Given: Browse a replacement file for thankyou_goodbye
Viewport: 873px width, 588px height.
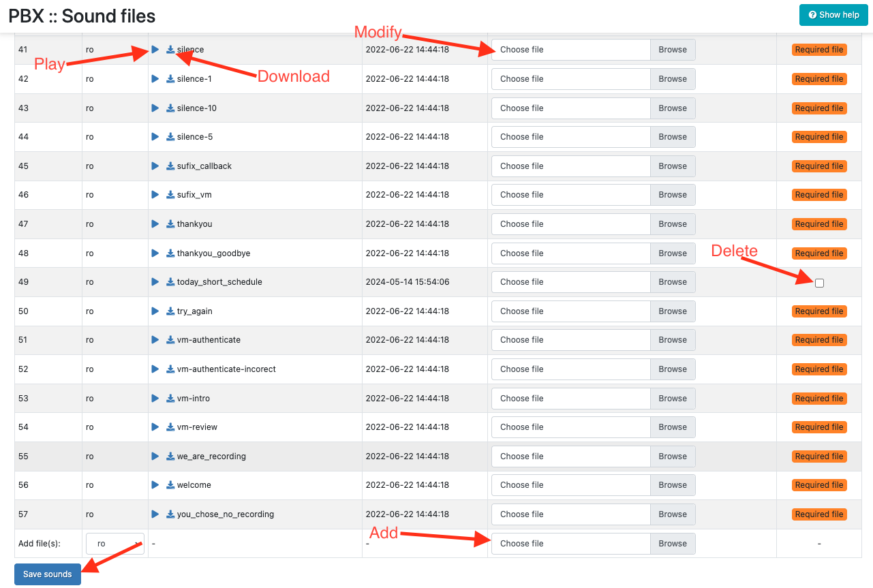Looking at the screenshot, I should [672, 253].
